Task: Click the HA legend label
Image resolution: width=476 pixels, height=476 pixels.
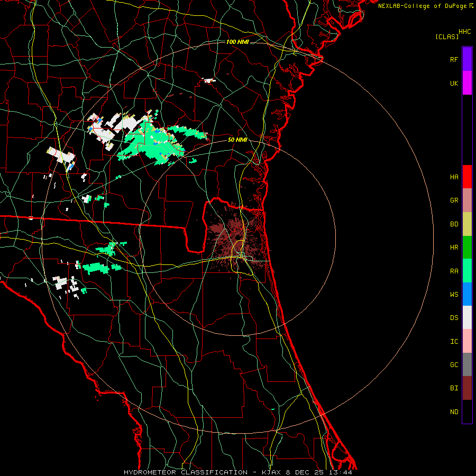Action: [x=454, y=177]
